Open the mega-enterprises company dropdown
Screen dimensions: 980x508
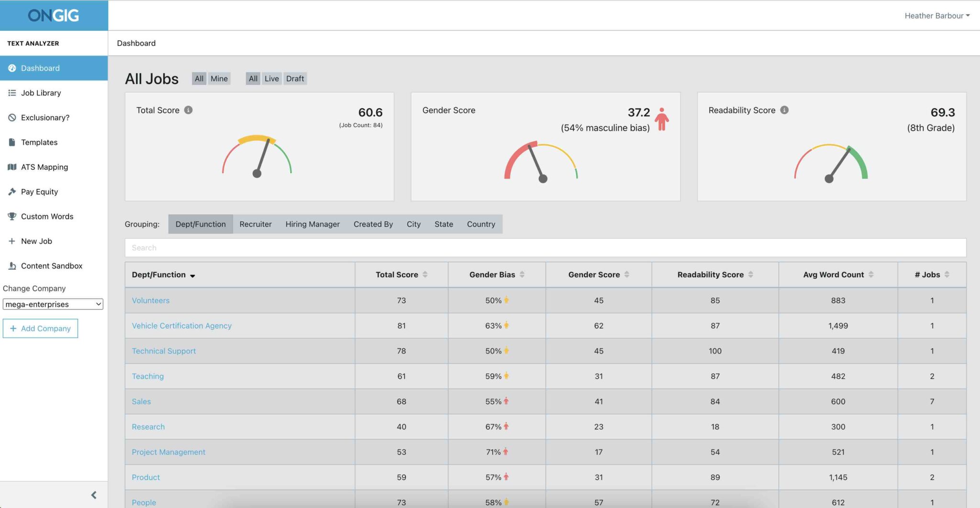click(x=53, y=304)
